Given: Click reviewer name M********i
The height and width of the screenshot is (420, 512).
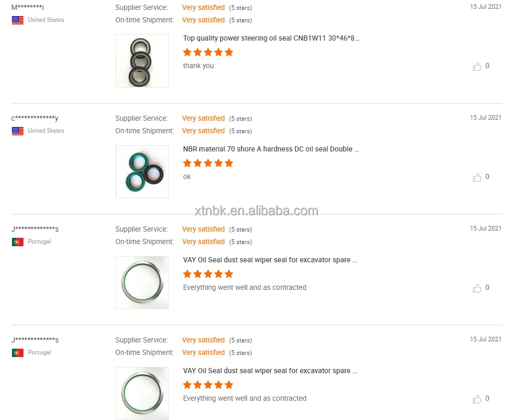Looking at the screenshot, I should (28, 8).
